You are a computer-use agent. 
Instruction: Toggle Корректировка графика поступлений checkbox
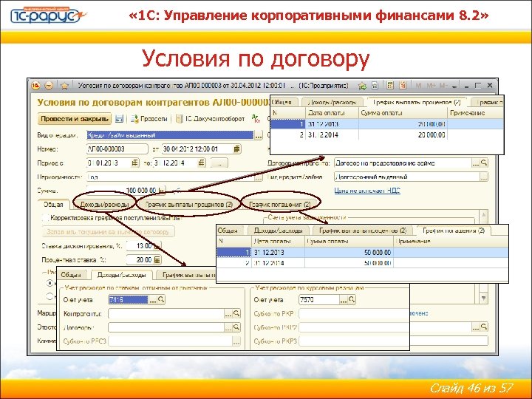pos(46,218)
